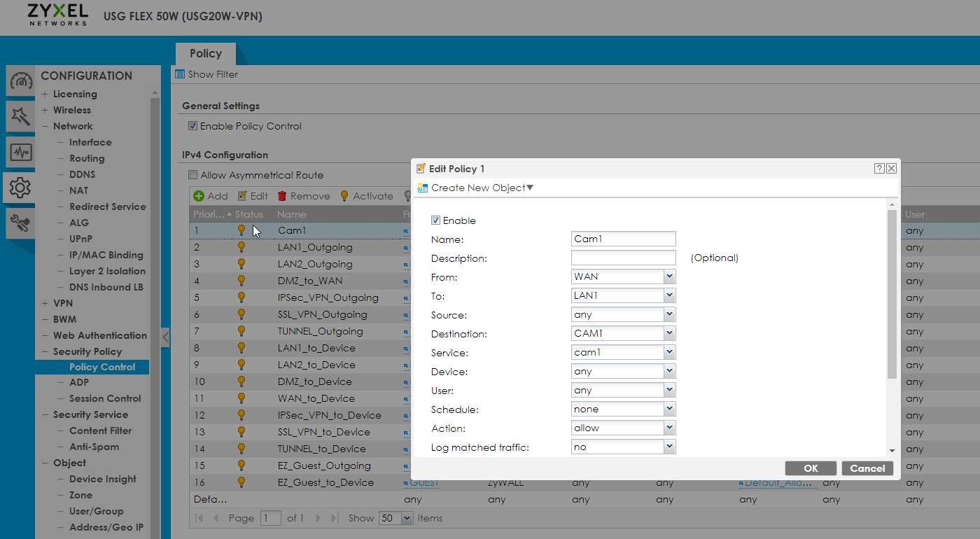The image size is (980, 539).
Task: Select the Policy tab
Action: coord(205,54)
